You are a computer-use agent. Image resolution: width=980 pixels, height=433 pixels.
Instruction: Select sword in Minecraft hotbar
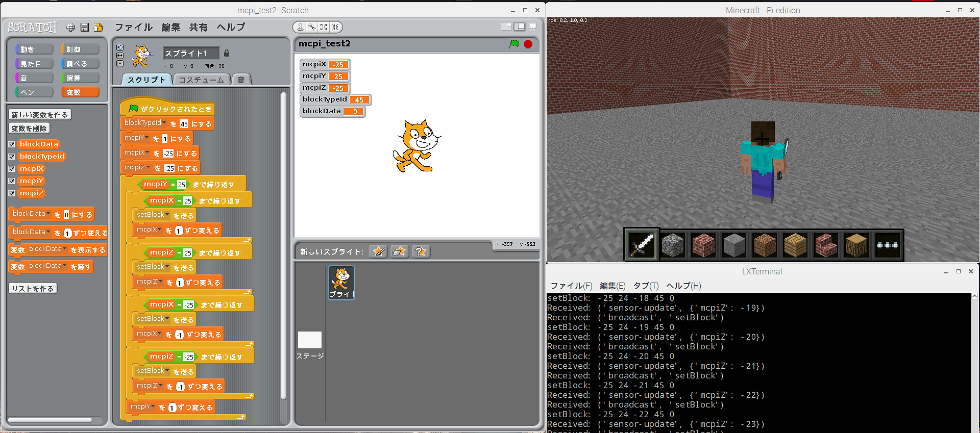(x=642, y=245)
